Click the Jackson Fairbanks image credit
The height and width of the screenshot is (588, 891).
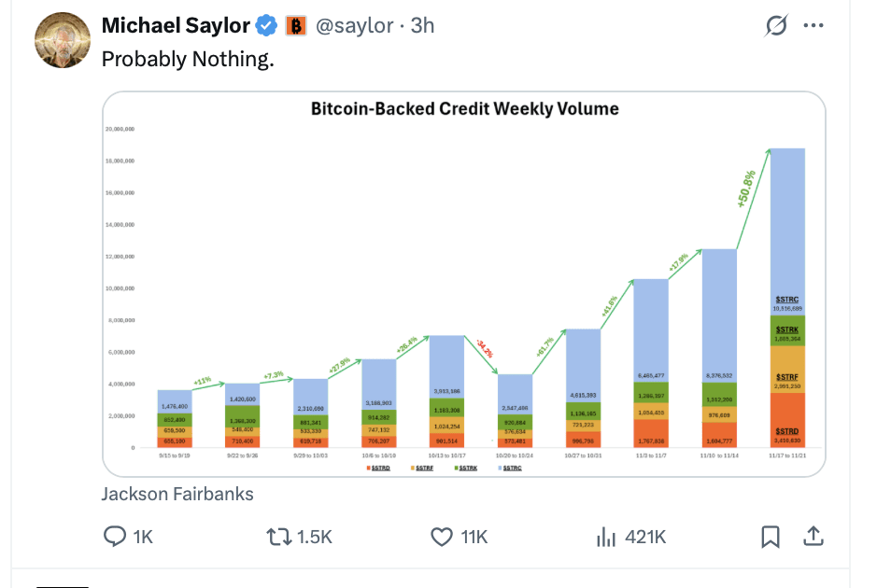coord(177,494)
